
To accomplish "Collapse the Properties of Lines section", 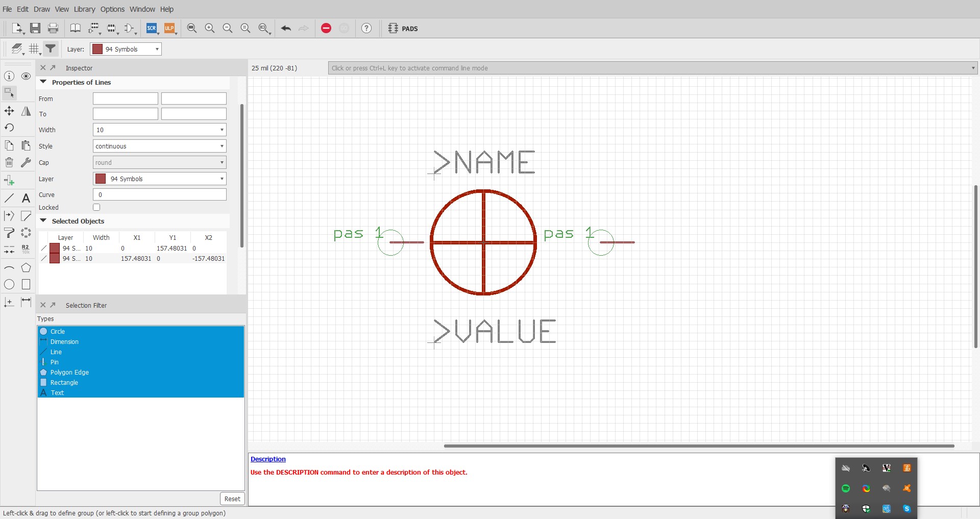I will 43,82.
